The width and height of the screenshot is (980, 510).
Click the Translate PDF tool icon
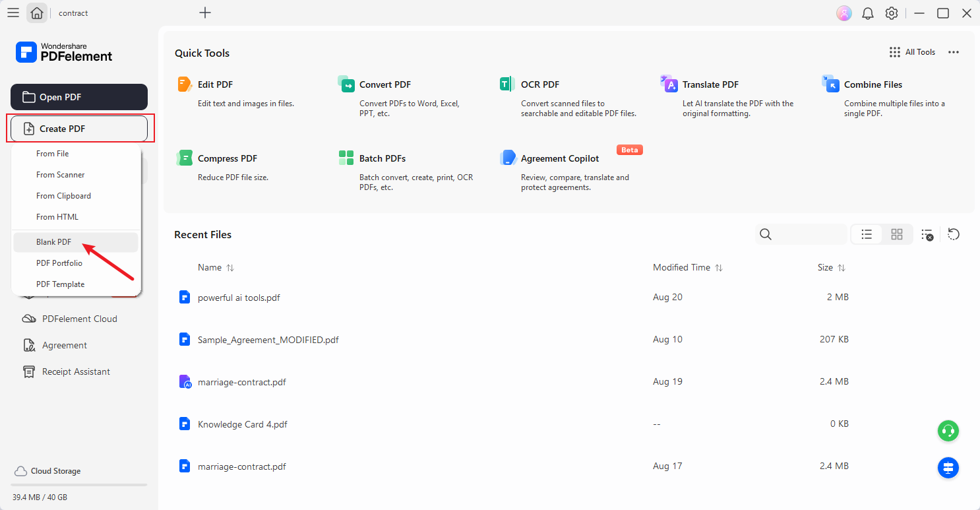pos(669,84)
